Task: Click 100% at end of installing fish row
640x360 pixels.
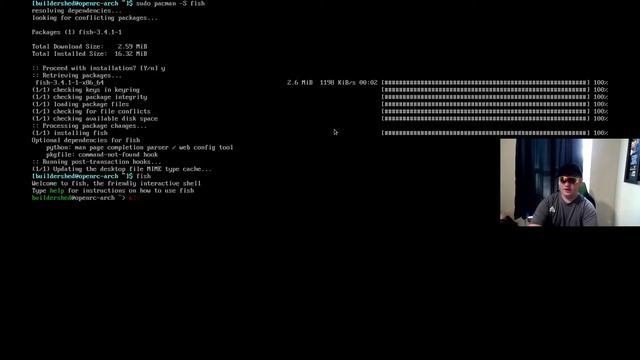Action: (601, 133)
